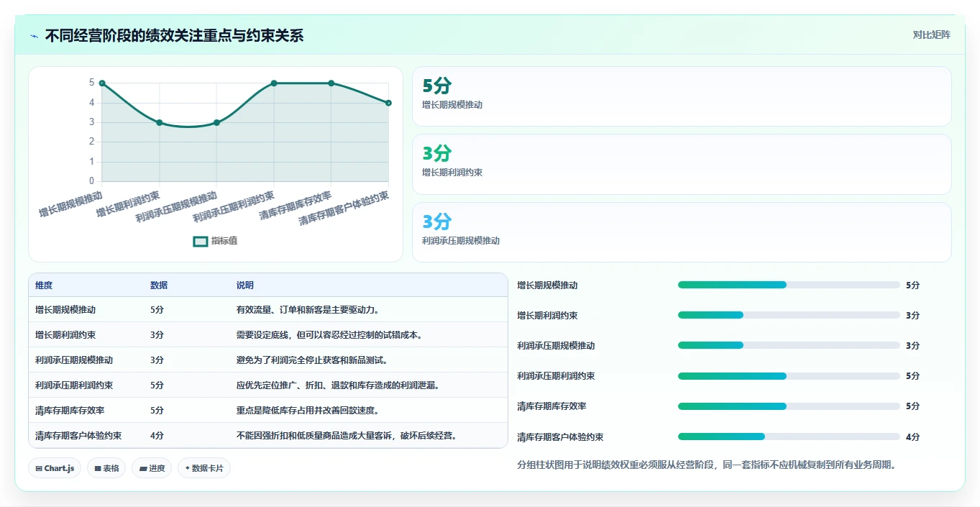The height and width of the screenshot is (507, 980).
Task: Click the 数据 column header in the table
Action: coord(159,286)
